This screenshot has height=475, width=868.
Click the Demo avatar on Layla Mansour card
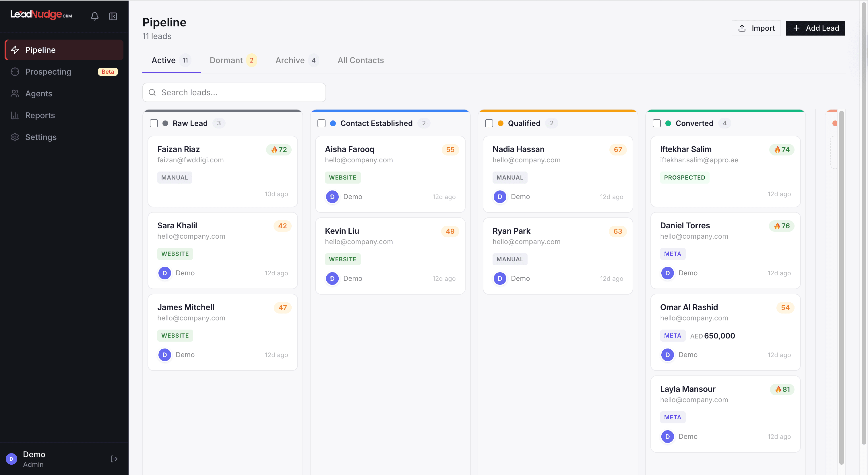click(667, 437)
